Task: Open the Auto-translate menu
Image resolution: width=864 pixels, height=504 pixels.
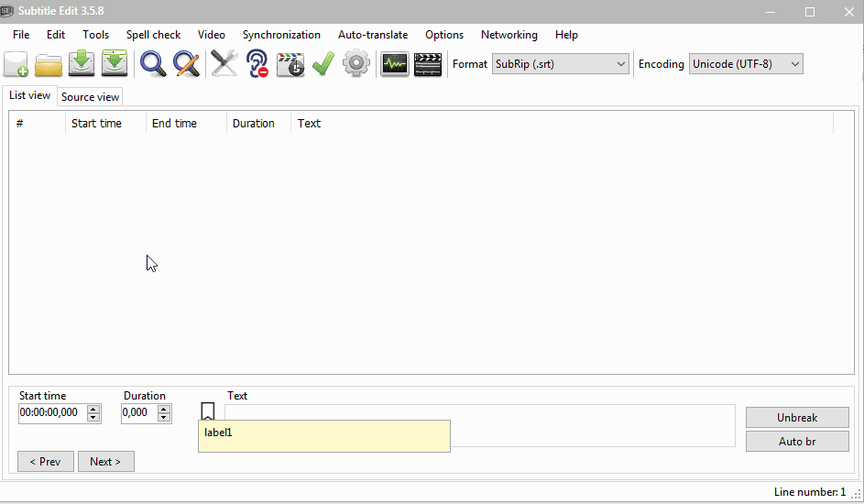Action: pyautogui.click(x=373, y=35)
